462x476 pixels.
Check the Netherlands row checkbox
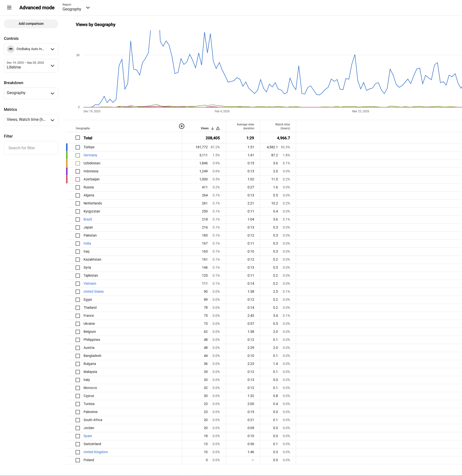pyautogui.click(x=78, y=203)
